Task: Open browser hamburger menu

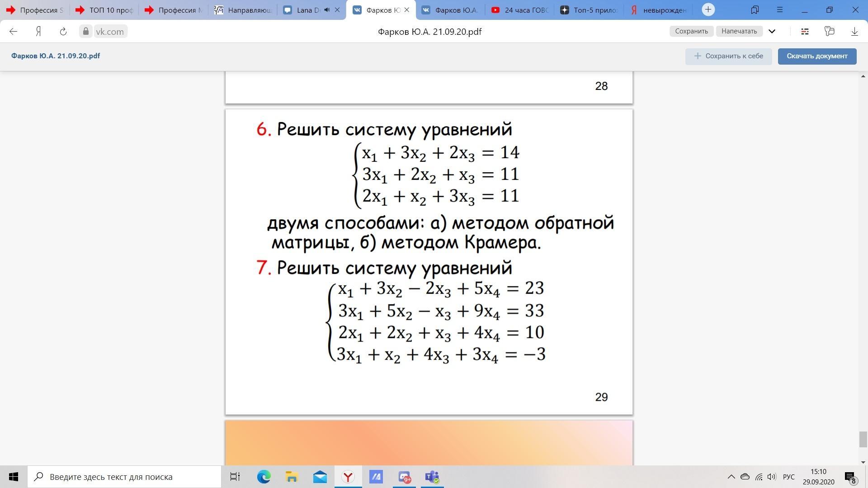Action: pyautogui.click(x=779, y=9)
